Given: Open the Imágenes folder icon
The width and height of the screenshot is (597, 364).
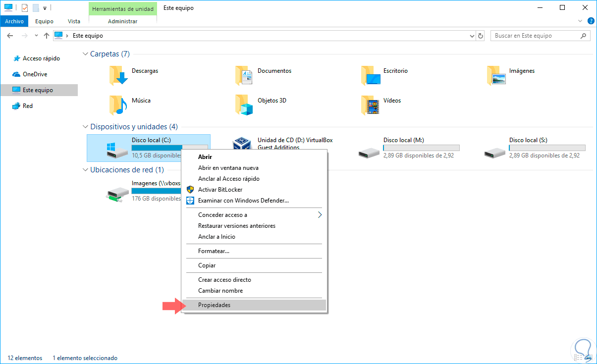Looking at the screenshot, I should tap(496, 75).
